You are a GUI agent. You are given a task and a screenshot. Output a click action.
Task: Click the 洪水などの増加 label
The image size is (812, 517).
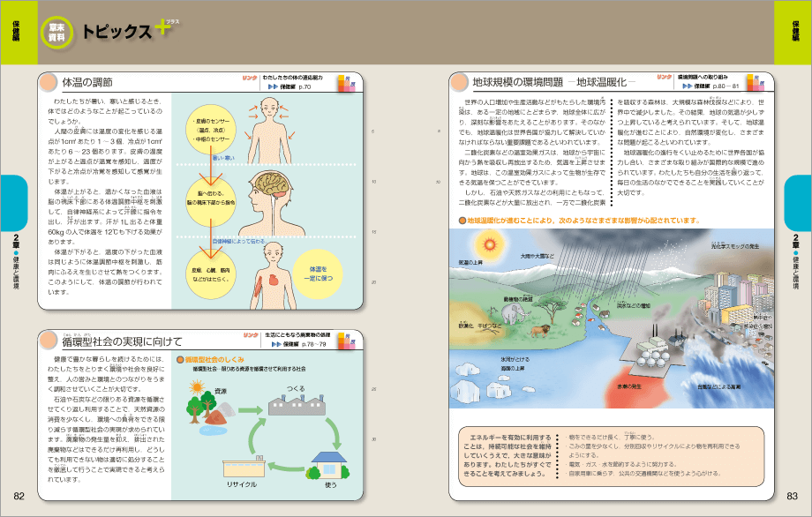click(x=633, y=306)
